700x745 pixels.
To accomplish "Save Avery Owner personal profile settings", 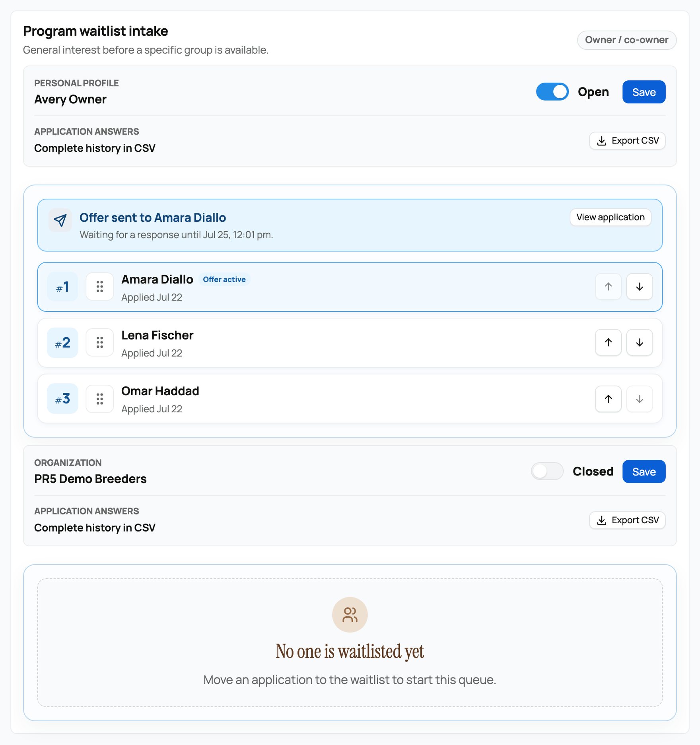I will [x=644, y=92].
